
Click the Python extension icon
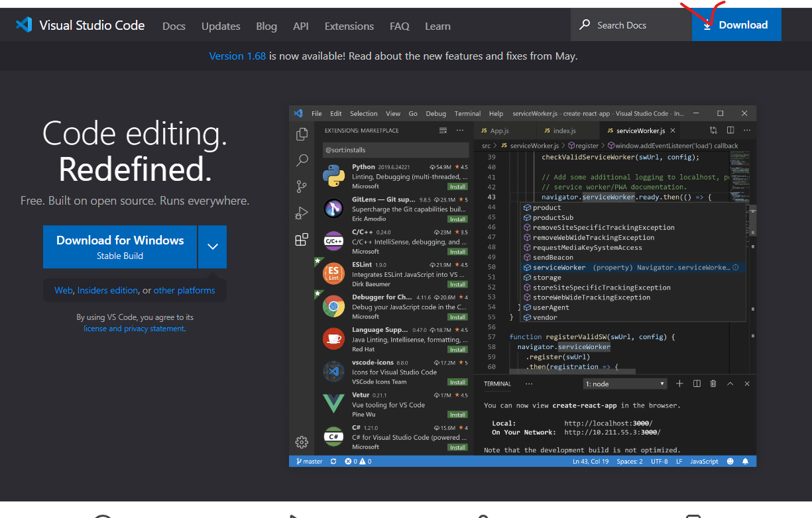pyautogui.click(x=333, y=176)
